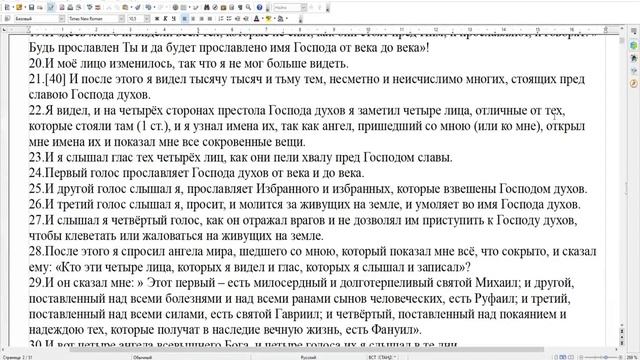
Task: Open a file using the folder icon
Action: click(19, 7)
